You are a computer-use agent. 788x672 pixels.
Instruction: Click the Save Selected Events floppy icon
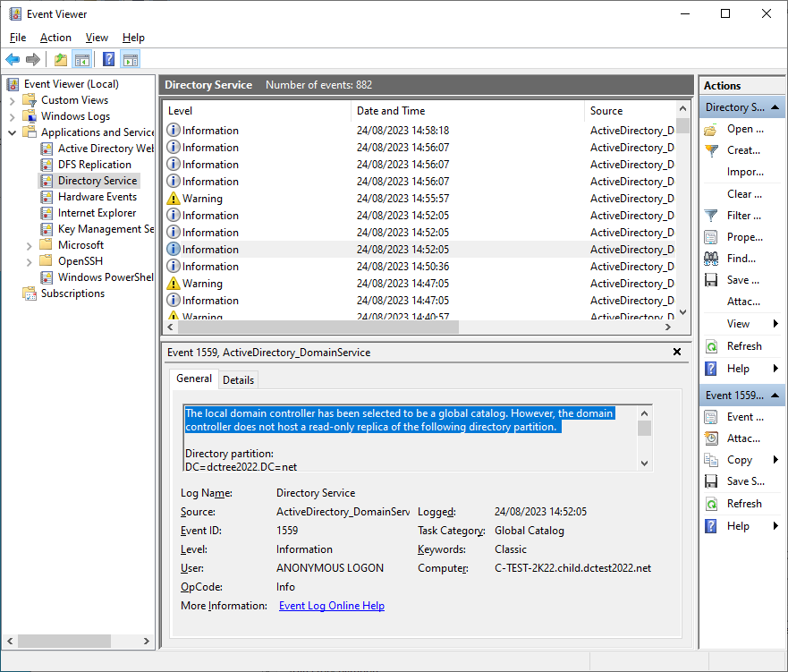[x=710, y=481]
